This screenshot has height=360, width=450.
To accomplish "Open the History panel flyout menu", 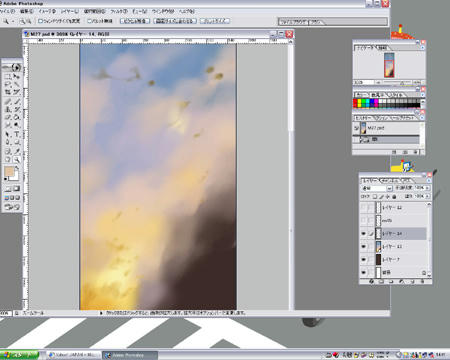I will click(422, 118).
